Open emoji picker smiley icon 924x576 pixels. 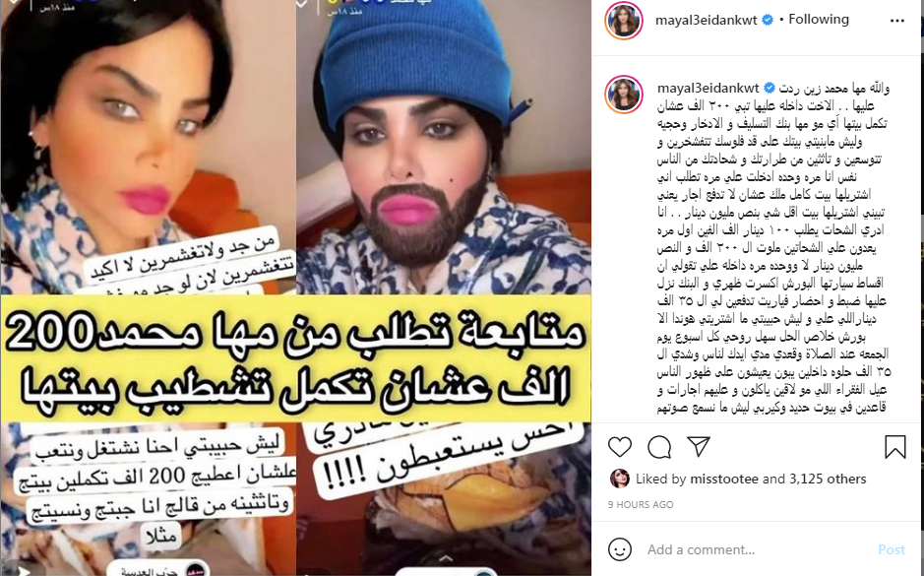click(x=619, y=549)
